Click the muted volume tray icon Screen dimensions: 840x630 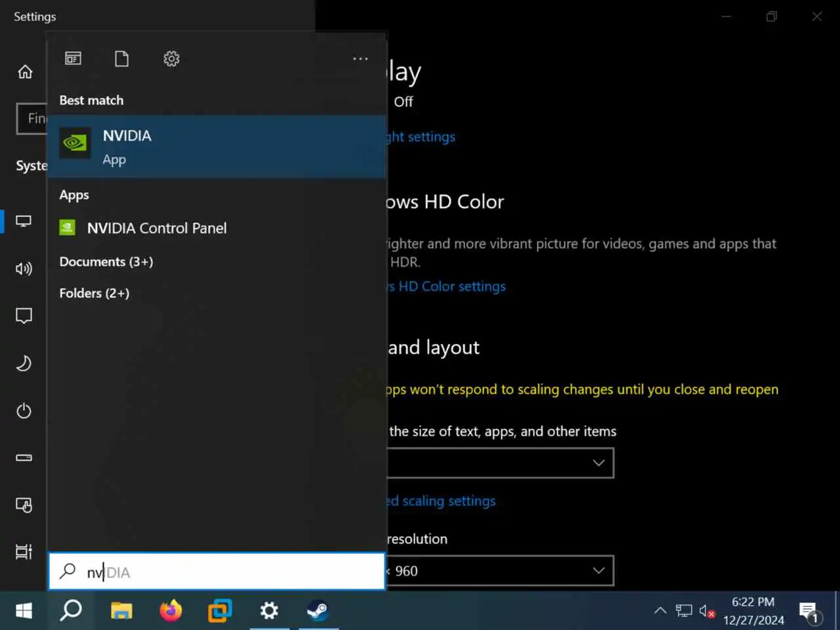[707, 611]
